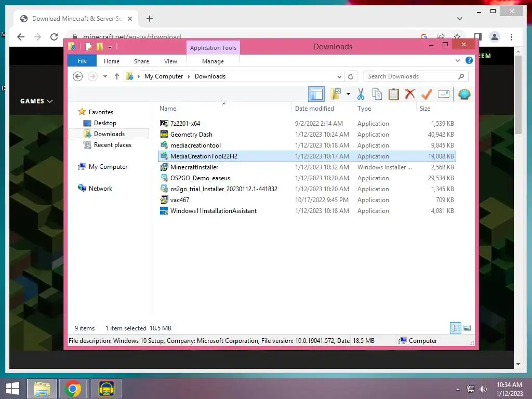The width and height of the screenshot is (532, 399).
Task: Click the search magnifier icon in Explorer
Action: tap(461, 76)
